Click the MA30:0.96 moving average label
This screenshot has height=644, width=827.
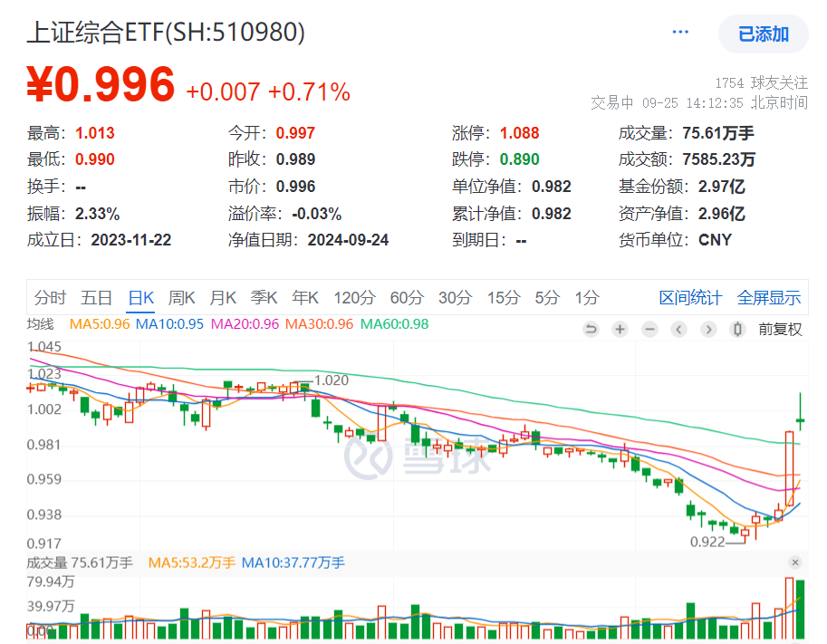(x=319, y=324)
